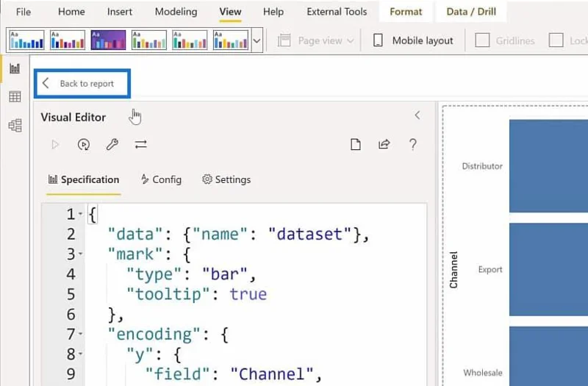Click the Export axis label
Image resolution: width=588 pixels, height=386 pixels.
490,270
